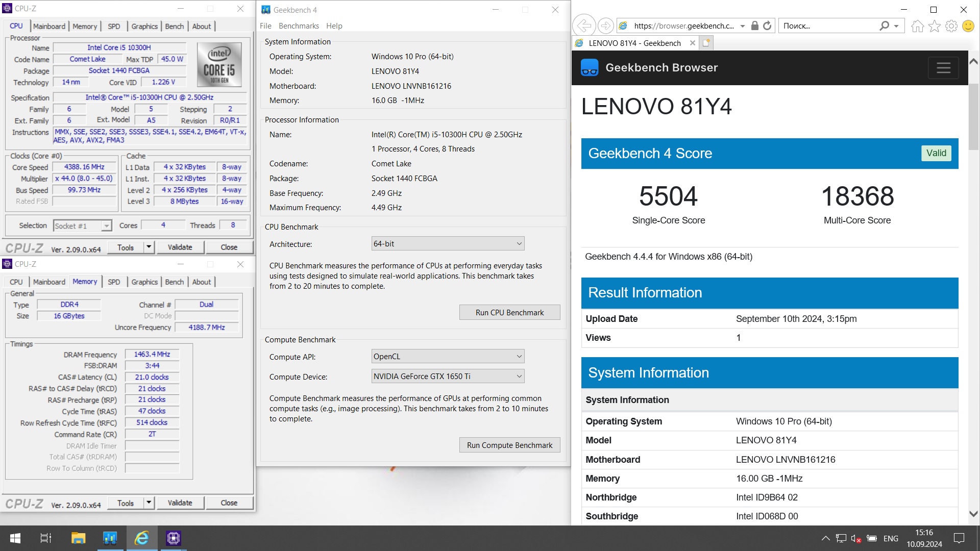Click the battery tray icon
Viewport: 980px width, 551px height.
872,538
